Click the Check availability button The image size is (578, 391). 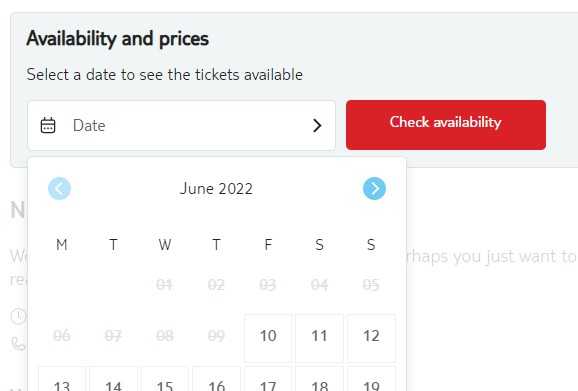446,125
